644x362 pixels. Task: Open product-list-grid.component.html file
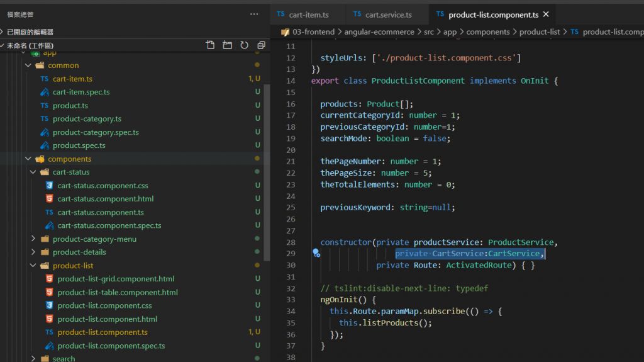[116, 279]
